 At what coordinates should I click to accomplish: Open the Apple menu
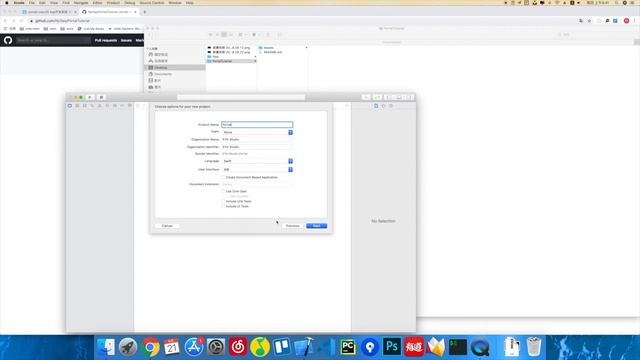tap(7, 3)
